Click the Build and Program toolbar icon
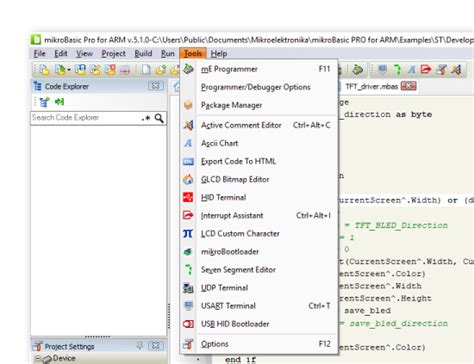Viewport: 474px width, 364px height. coord(357,70)
